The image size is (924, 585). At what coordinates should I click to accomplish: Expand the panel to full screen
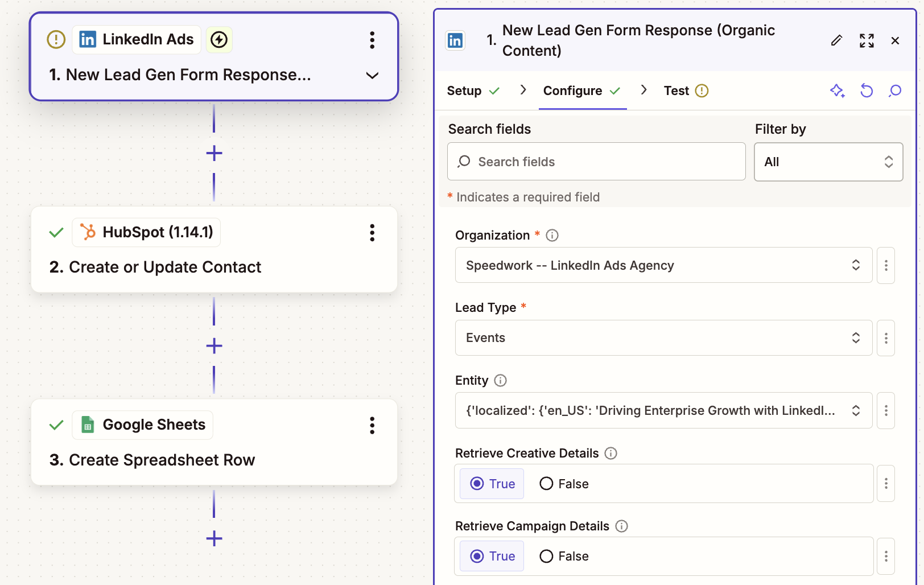[x=867, y=40]
